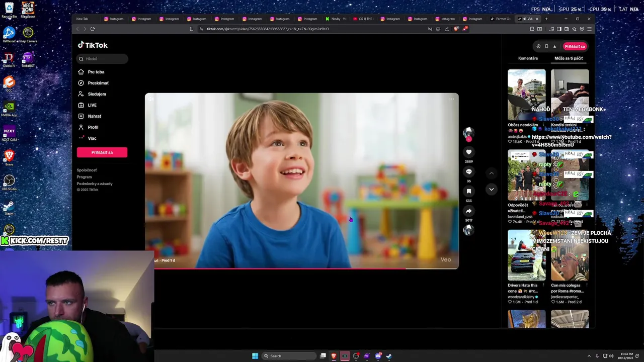Open the spinning sound disc below share
Viewport: 644px width, 362px height.
click(468, 230)
